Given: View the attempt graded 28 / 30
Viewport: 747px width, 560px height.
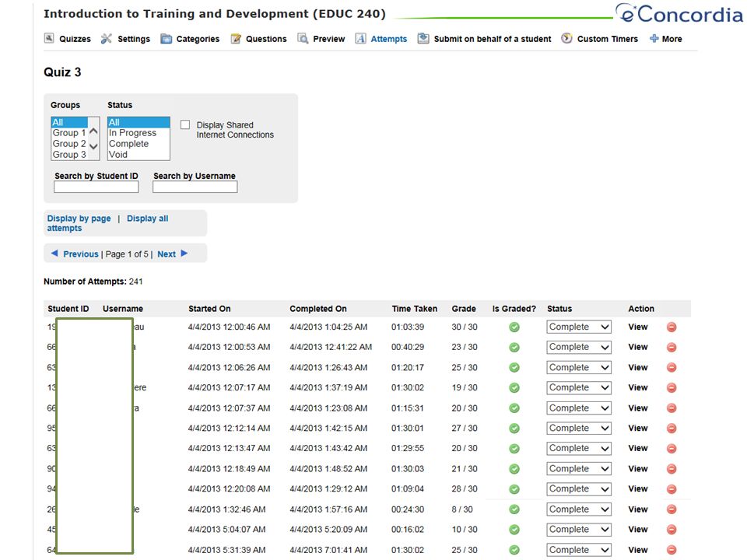Looking at the screenshot, I should 638,489.
